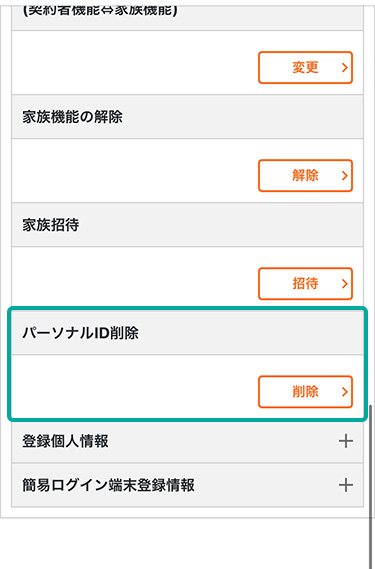Select the 家族招待 section header

pyautogui.click(x=187, y=225)
